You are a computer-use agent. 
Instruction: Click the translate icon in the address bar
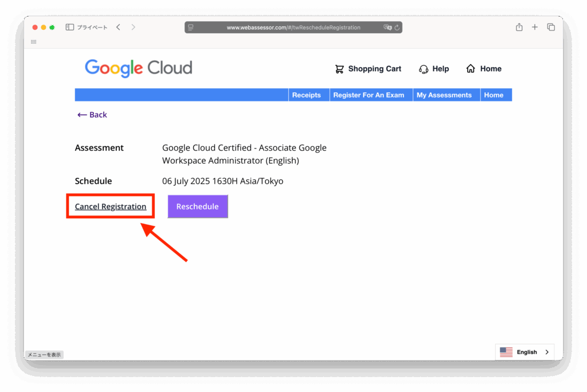[x=388, y=28]
